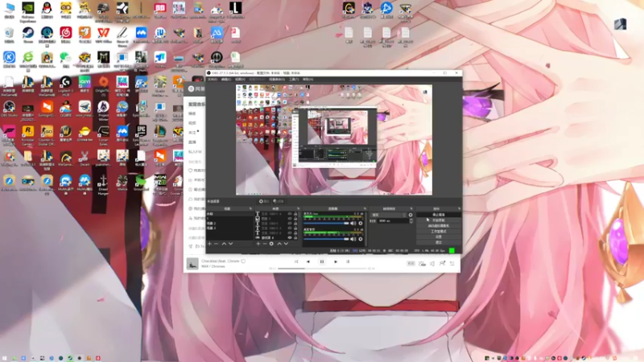
Task: Click Stop Streaming in OBS controls
Action: (x=439, y=214)
